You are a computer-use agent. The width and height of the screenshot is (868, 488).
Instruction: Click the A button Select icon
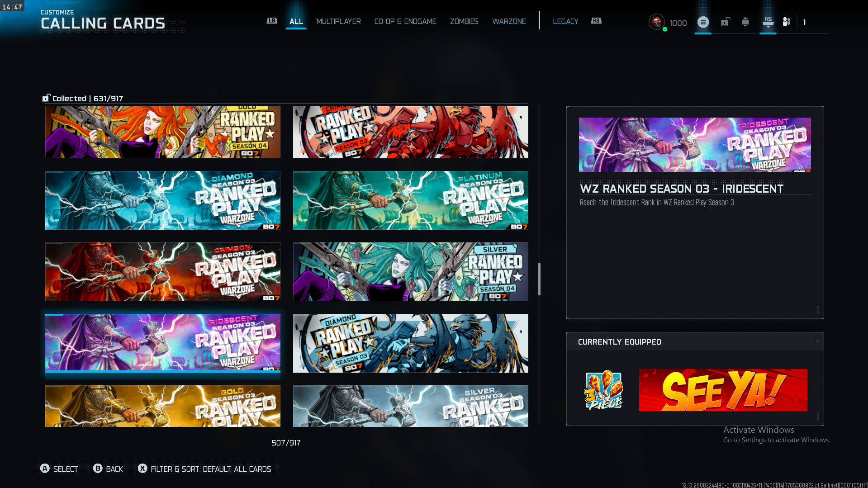point(45,469)
